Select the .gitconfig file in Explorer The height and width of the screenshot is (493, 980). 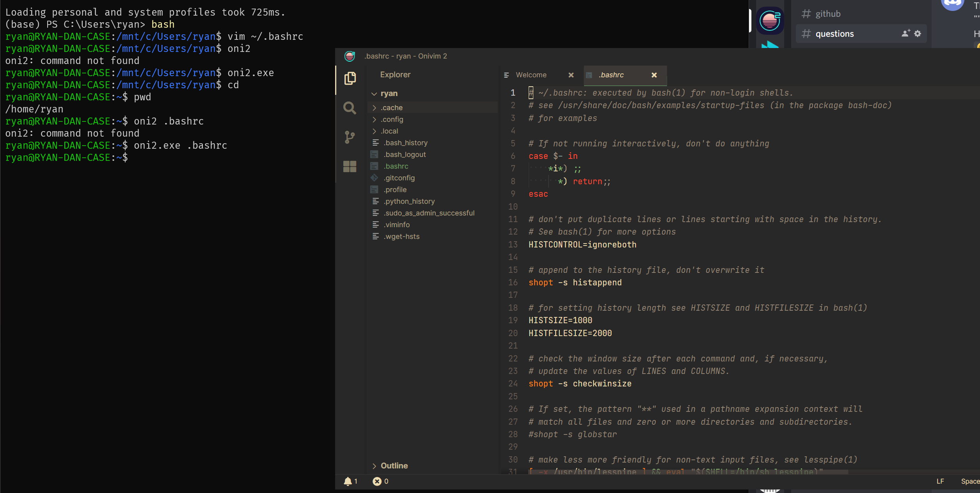tap(399, 178)
